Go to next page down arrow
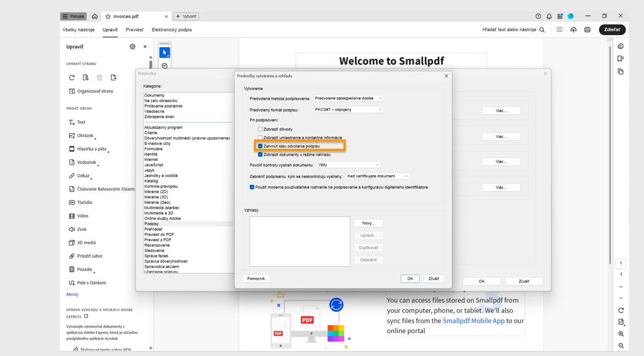The height and width of the screenshot is (356, 644). pos(621,298)
